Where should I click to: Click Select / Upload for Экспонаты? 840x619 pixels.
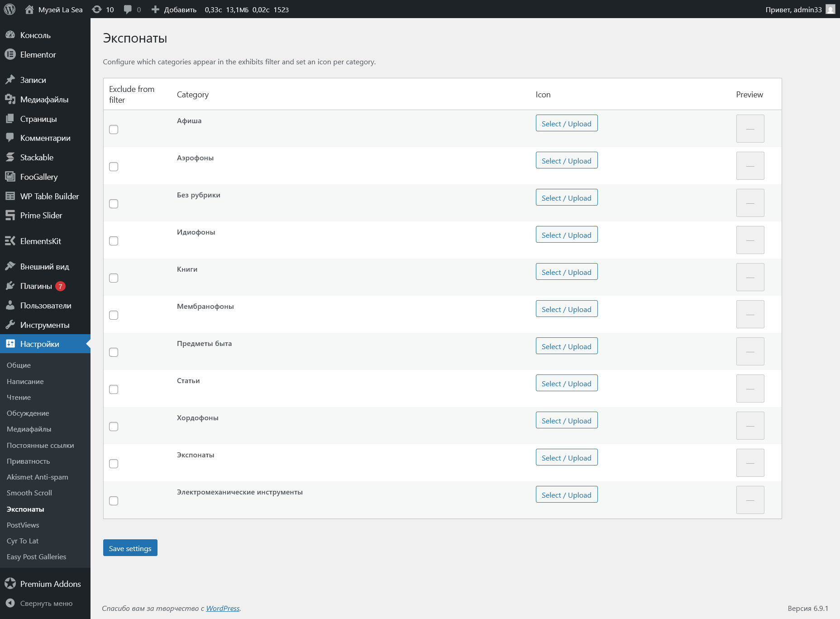click(x=567, y=457)
